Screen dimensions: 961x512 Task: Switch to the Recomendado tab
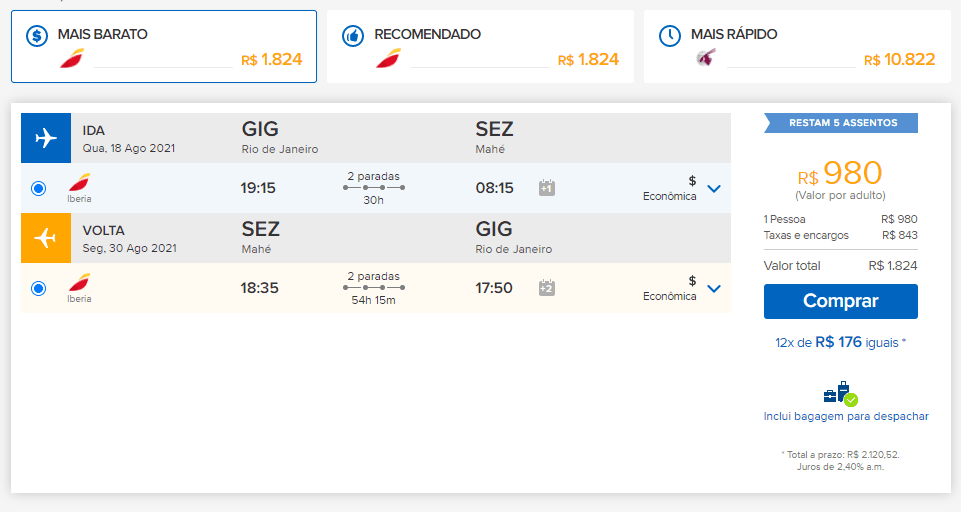480,47
